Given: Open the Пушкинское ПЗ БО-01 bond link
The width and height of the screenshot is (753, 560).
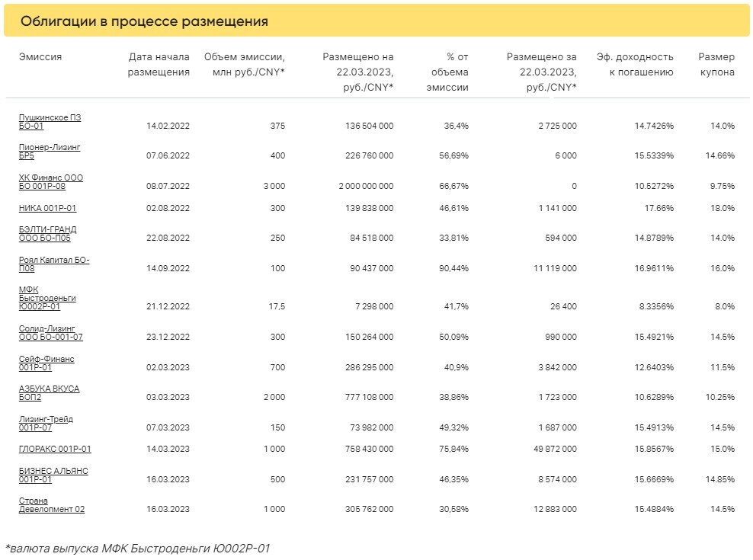Looking at the screenshot, I should [x=50, y=121].
